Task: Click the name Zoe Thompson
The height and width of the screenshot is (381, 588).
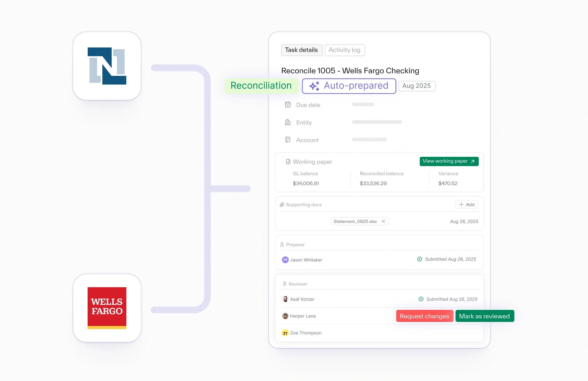Action: point(306,333)
